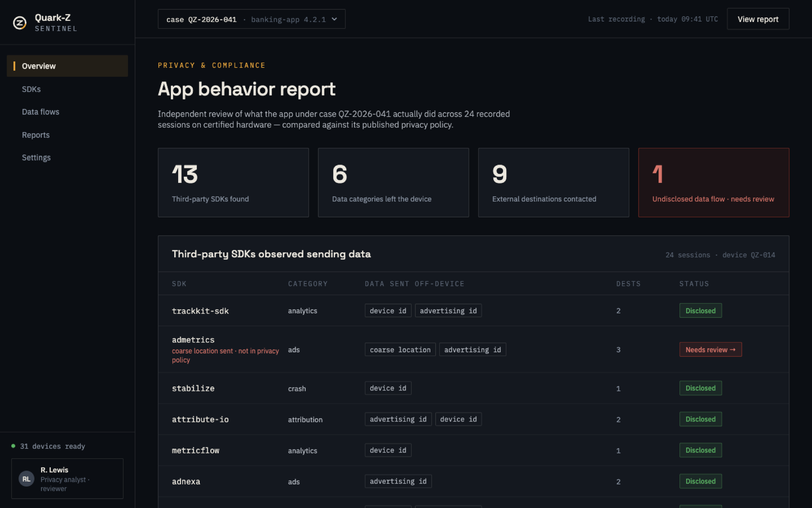Click the green devices-ready status dot
The width and height of the screenshot is (812, 508).
[x=13, y=446]
